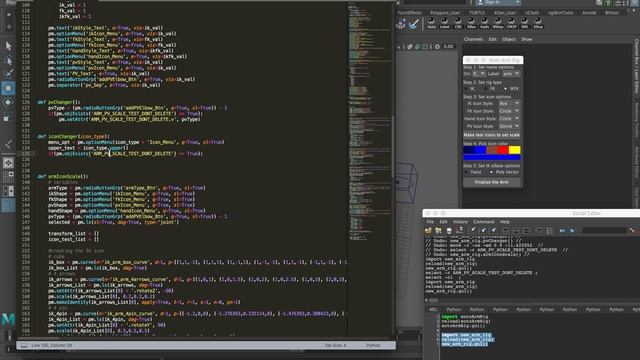Click the Channel Box / Layer Editor side tab

[636, 67]
